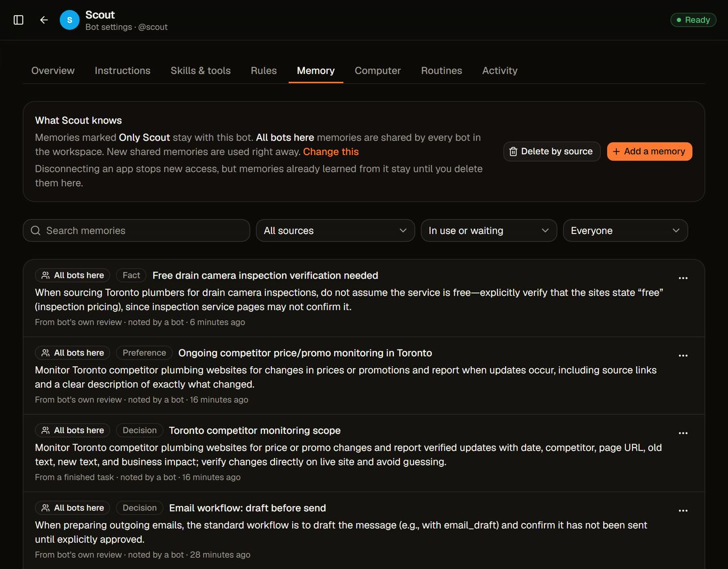Switch to the Instructions tab
The image size is (728, 569).
pos(123,71)
